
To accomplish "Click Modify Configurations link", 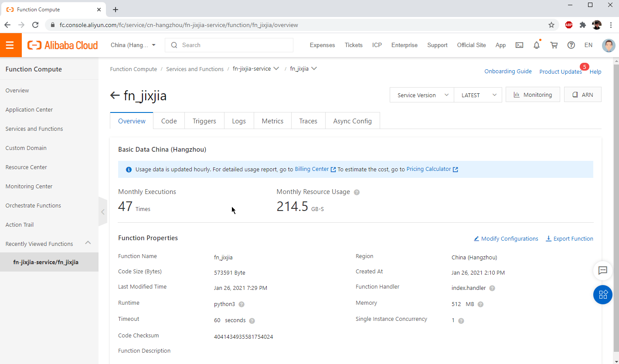I will pos(506,238).
